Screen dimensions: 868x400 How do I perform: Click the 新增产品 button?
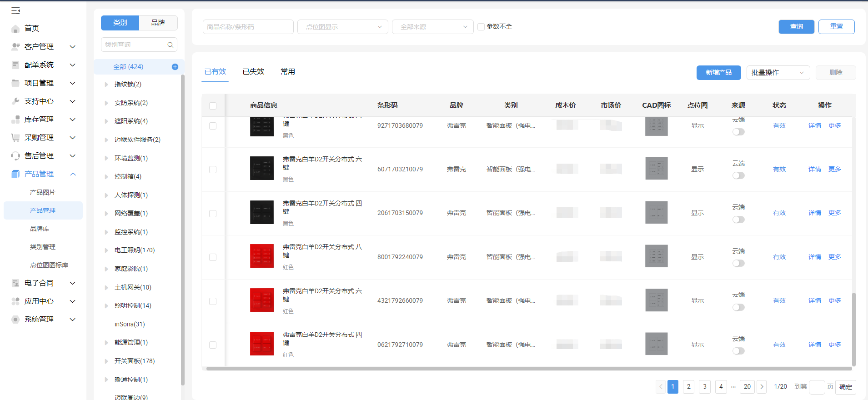coord(719,73)
